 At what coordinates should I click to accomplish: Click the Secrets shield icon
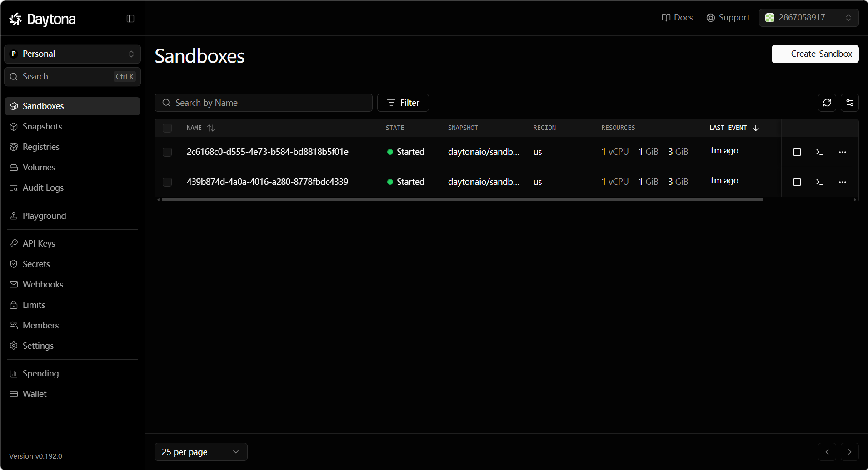point(14,264)
